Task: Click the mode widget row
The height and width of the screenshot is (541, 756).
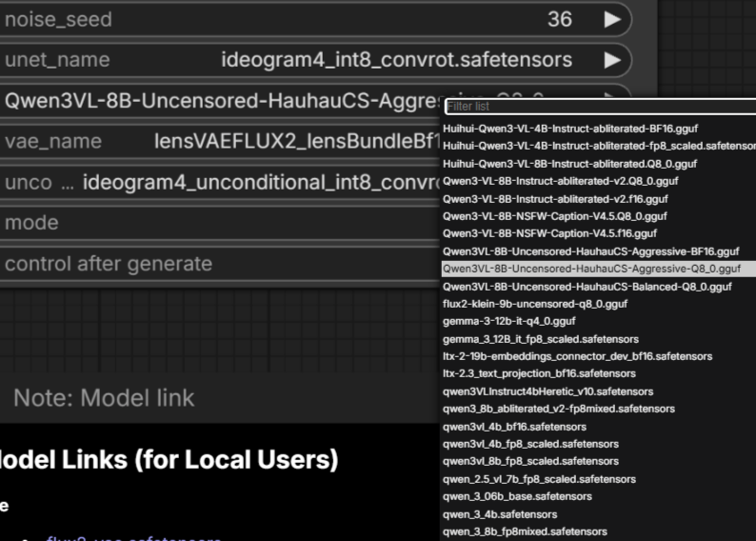Action: pos(222,223)
